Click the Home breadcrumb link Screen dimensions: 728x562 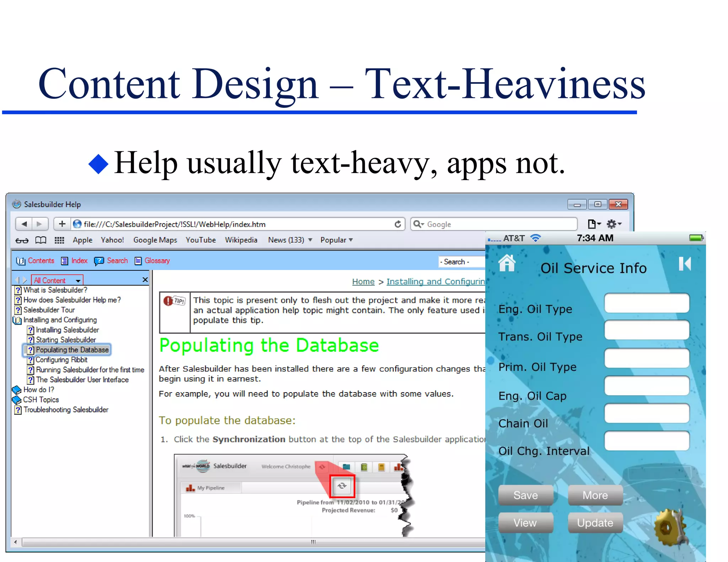click(x=363, y=281)
